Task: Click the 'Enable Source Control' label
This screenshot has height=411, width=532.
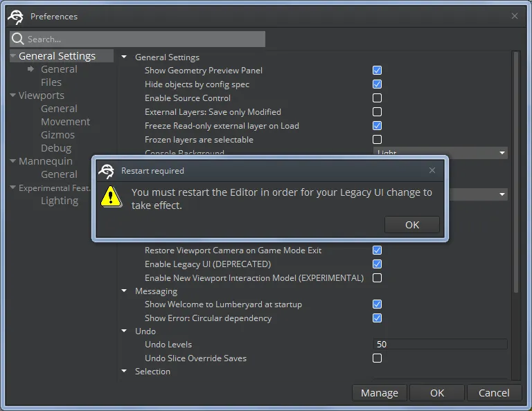Action: point(188,98)
